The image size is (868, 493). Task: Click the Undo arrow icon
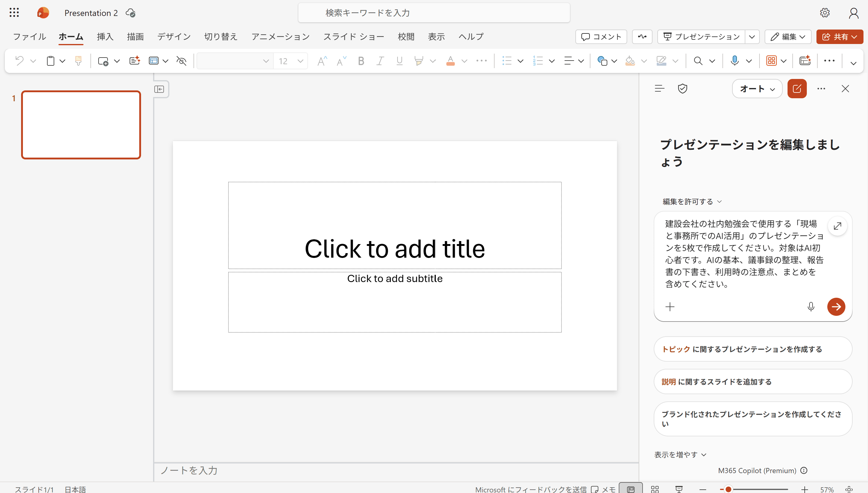[19, 61]
